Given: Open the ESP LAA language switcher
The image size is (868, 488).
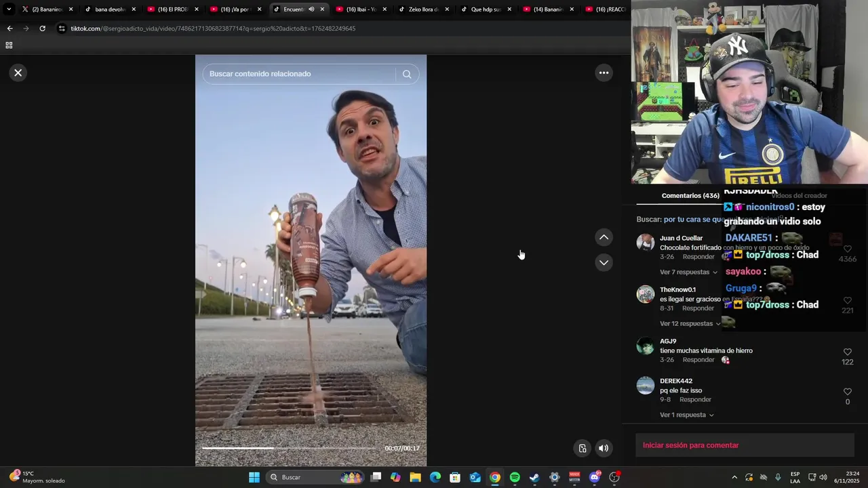Looking at the screenshot, I should [795, 477].
